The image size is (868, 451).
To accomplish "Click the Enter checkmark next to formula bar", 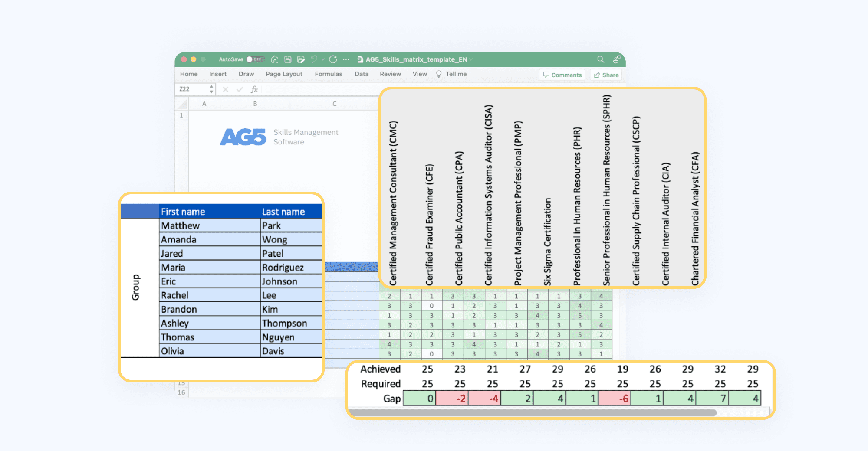I will pyautogui.click(x=240, y=89).
